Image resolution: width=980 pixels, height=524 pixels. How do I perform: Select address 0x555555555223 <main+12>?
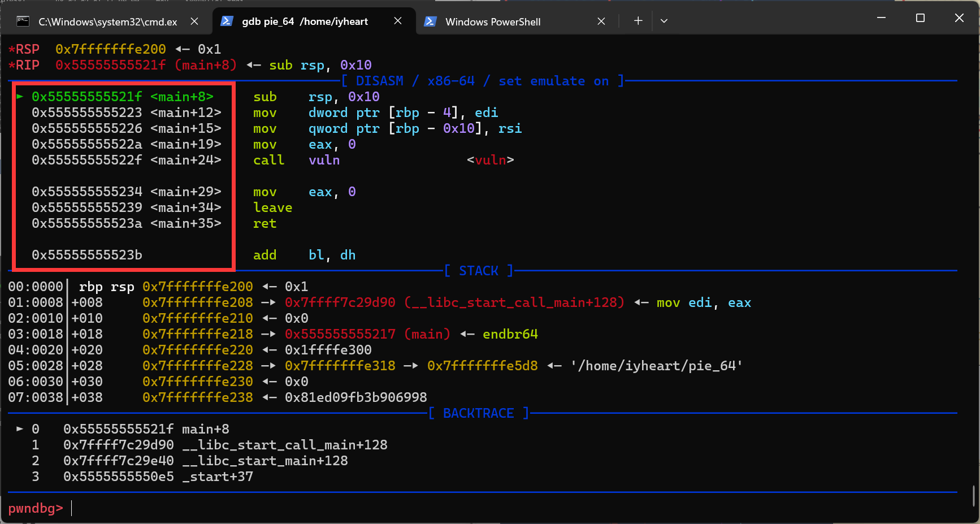(x=127, y=112)
